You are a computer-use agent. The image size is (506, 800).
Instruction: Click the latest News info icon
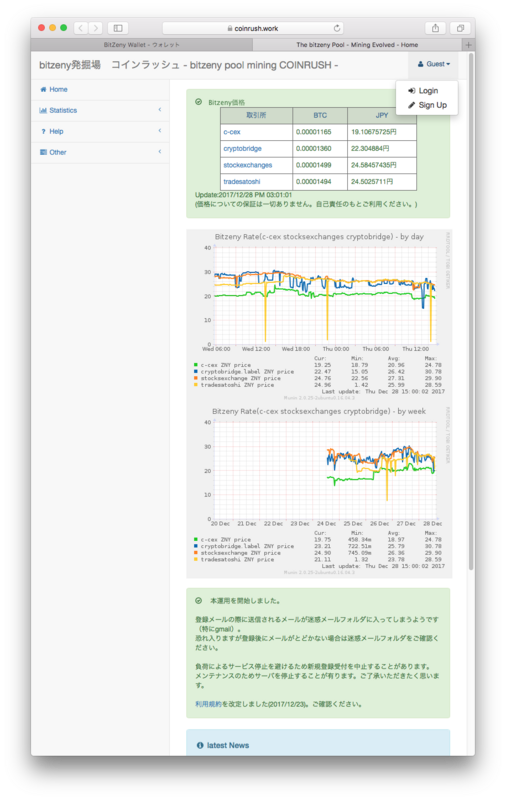200,745
